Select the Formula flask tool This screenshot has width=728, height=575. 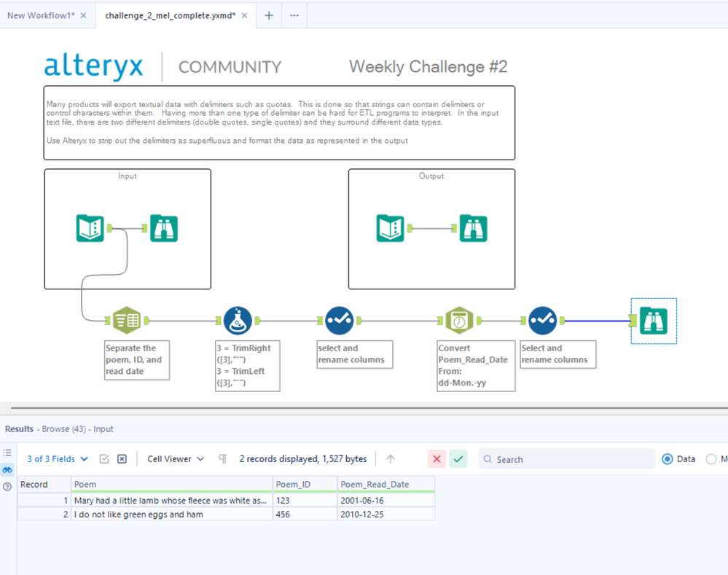click(238, 321)
